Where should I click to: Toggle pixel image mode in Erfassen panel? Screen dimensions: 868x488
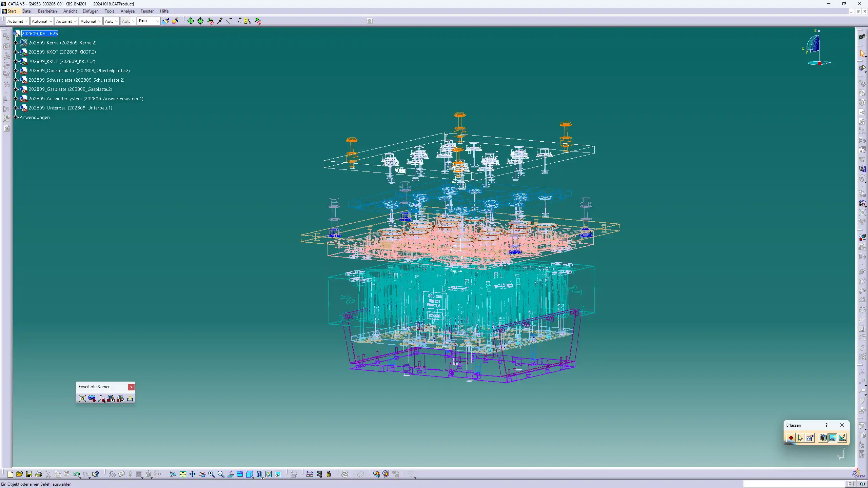pyautogui.click(x=832, y=438)
